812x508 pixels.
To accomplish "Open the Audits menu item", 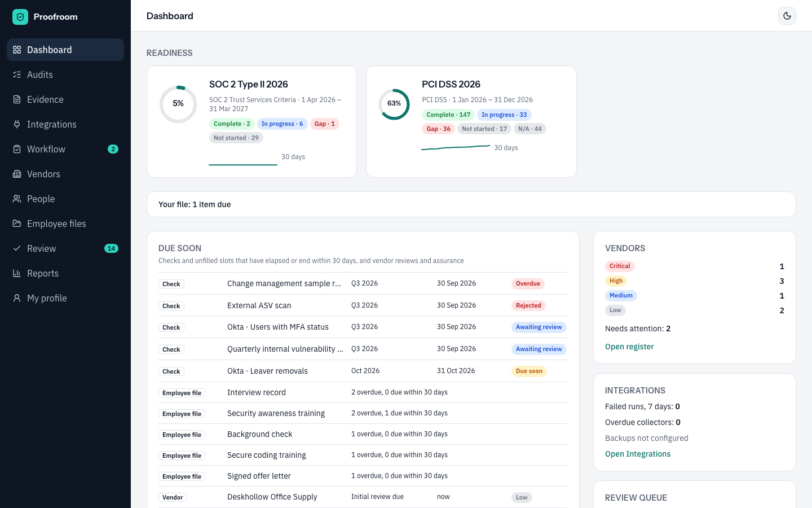I will (x=65, y=75).
